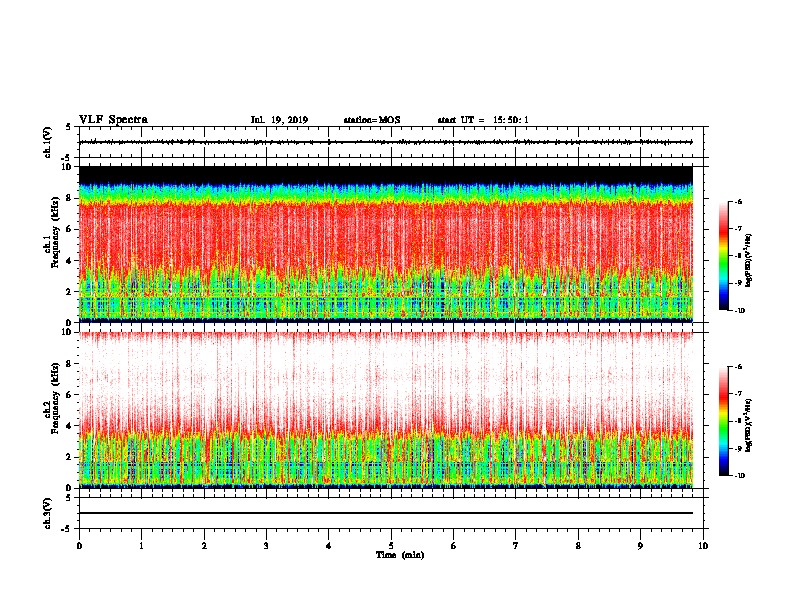792x612 pixels.
Task: Click the "-5" tick on ch.3(V) axis
Action: tap(67, 529)
